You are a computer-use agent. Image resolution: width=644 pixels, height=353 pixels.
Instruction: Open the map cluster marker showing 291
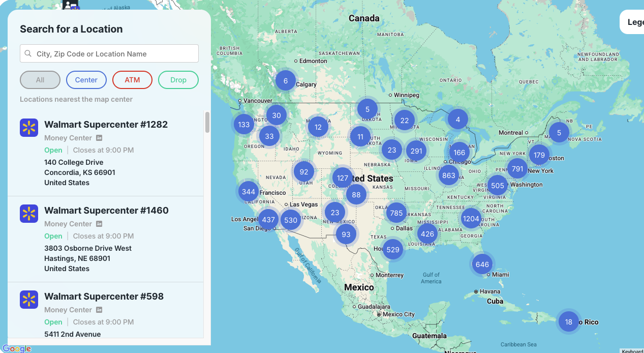coord(416,151)
